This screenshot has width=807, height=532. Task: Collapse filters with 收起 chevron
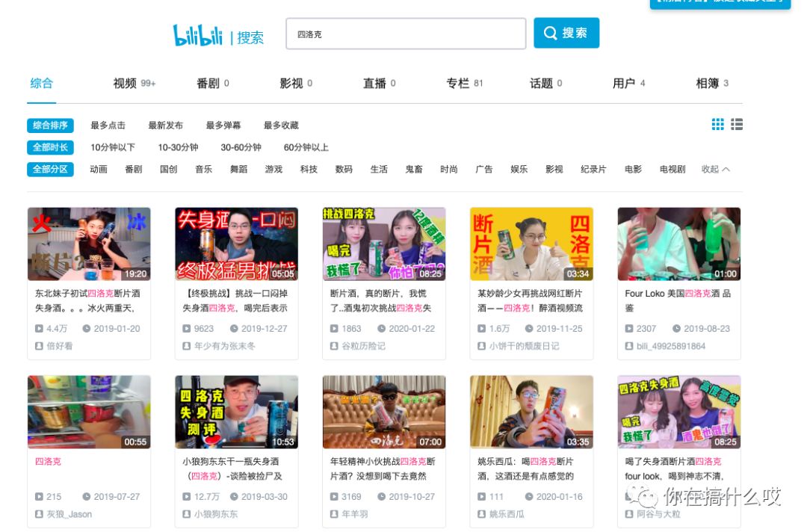point(715,170)
